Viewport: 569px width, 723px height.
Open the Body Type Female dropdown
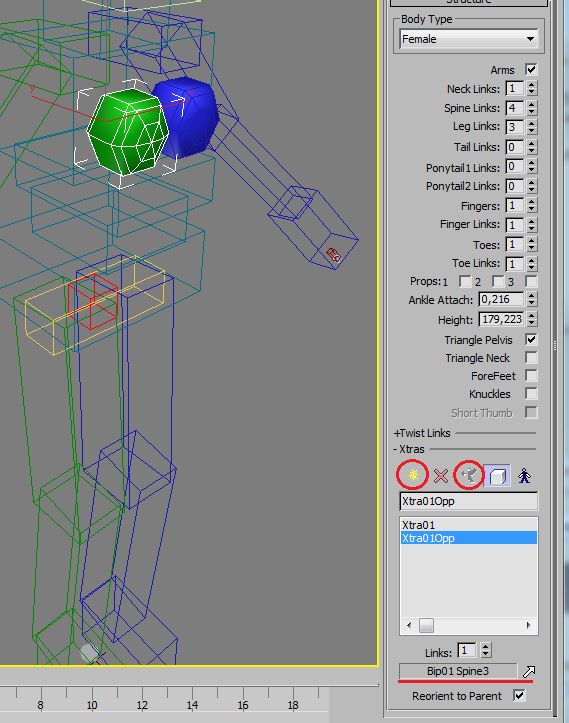click(x=468, y=39)
